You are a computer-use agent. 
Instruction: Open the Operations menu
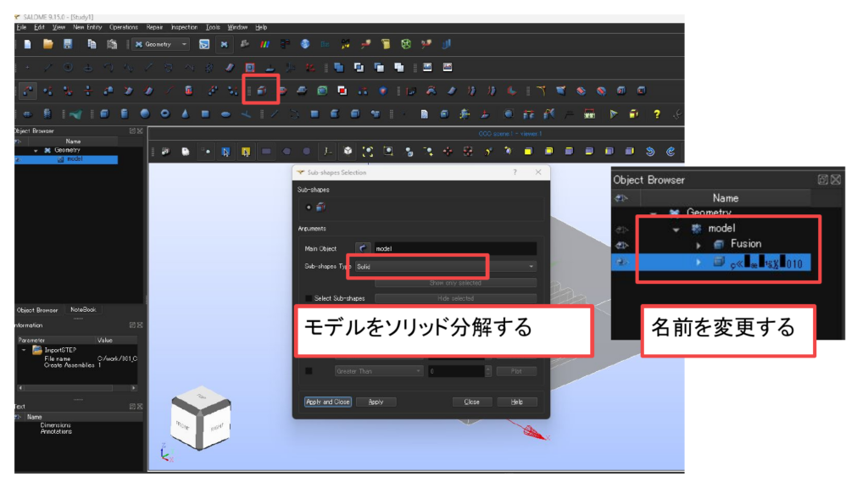123,27
